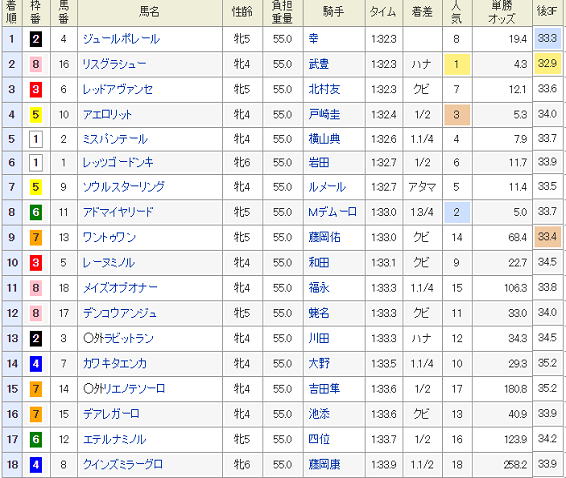This screenshot has width=566, height=478.
Task: Click the 騎手 column header
Action: (x=334, y=12)
